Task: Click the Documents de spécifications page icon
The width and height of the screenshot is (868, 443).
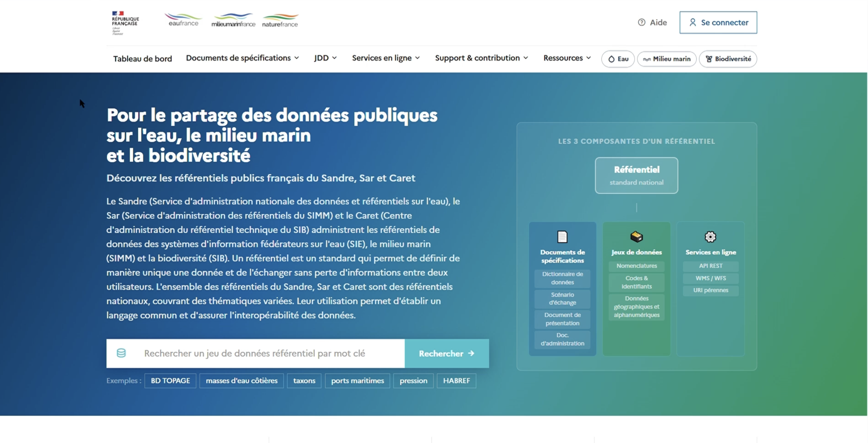Action: pos(562,237)
